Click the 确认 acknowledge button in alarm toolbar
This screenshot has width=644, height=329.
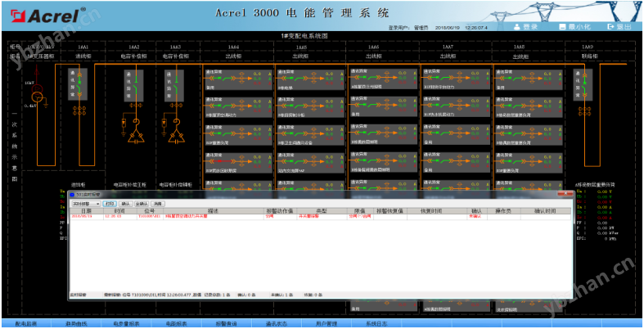click(x=126, y=204)
